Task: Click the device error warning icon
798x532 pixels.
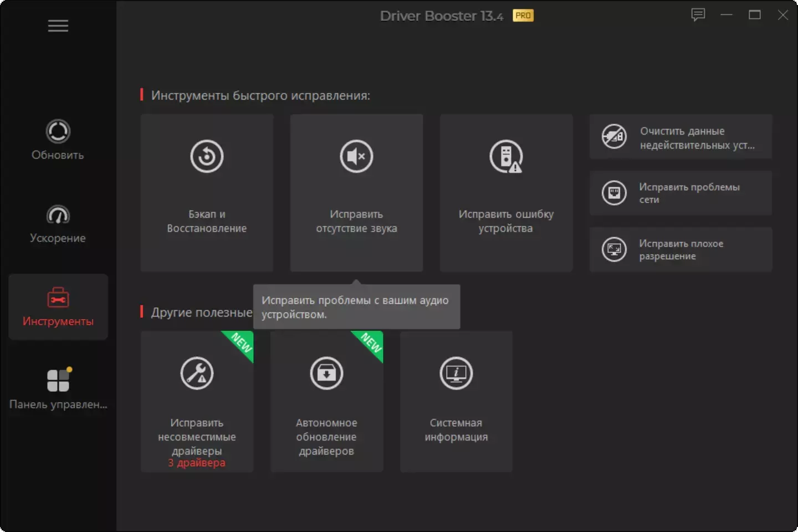Action: (505, 157)
